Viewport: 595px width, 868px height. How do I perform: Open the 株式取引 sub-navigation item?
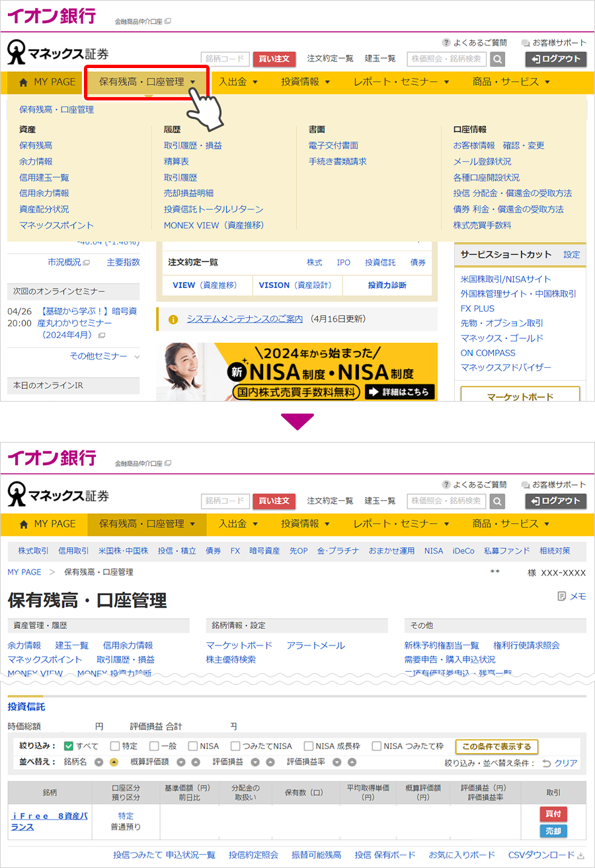[33, 550]
